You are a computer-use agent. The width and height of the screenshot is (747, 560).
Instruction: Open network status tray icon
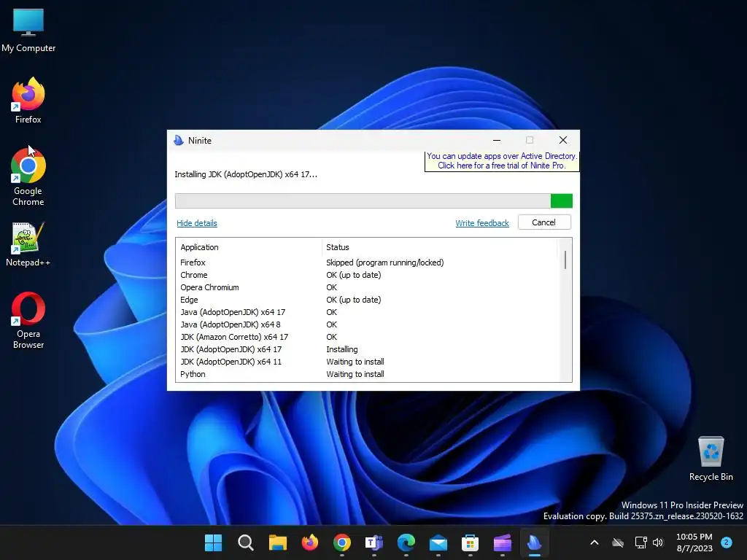(640, 542)
